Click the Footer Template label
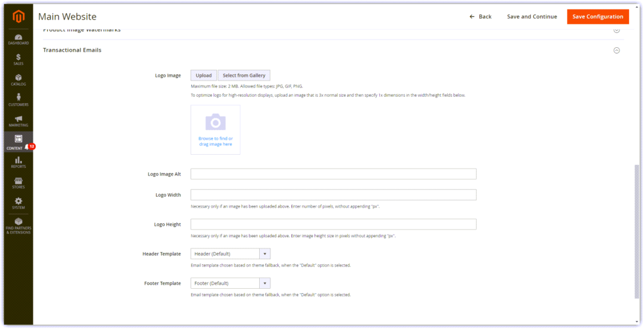Screen dimensions: 644x329 point(163,284)
